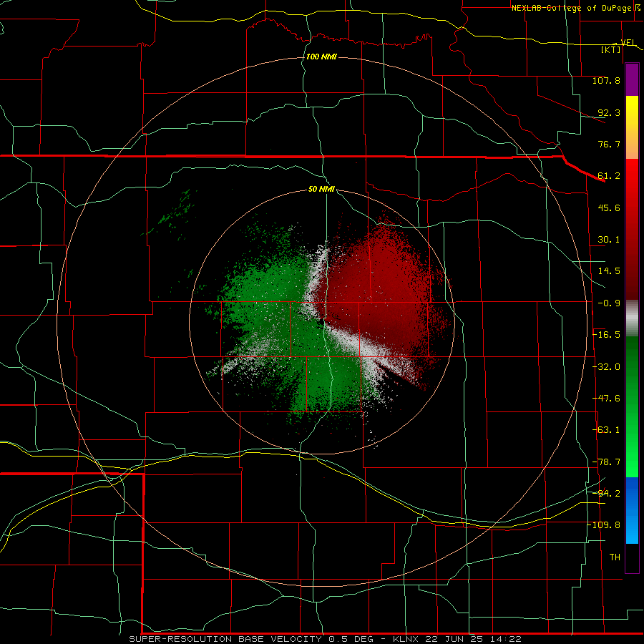
Task: Click the 61.2 velocity scale value
Action: pos(609,176)
